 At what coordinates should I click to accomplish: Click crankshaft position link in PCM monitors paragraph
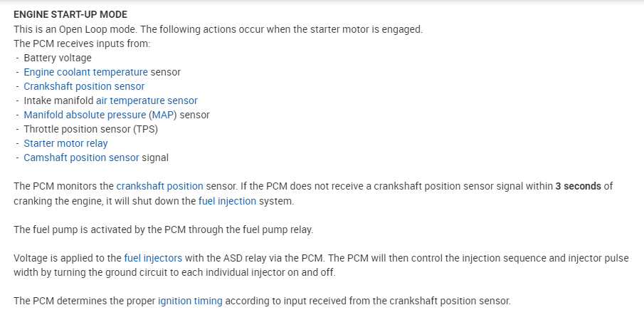click(159, 186)
